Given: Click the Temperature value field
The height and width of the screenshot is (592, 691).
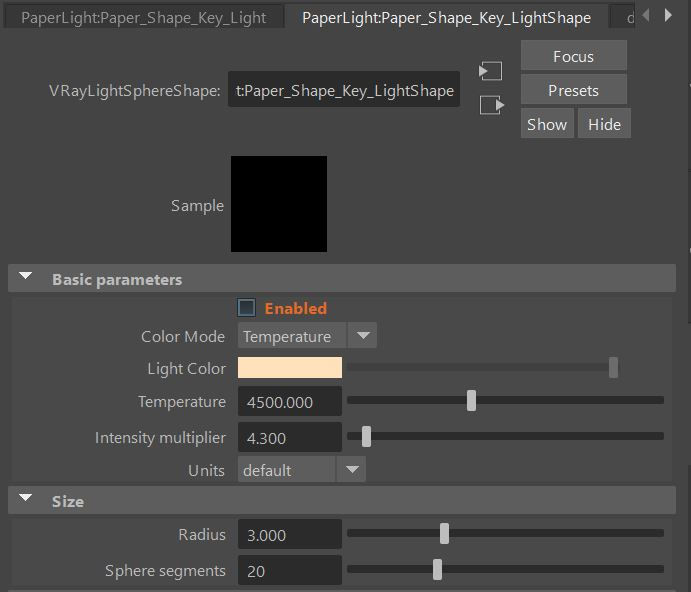Looking at the screenshot, I should pyautogui.click(x=290, y=402).
